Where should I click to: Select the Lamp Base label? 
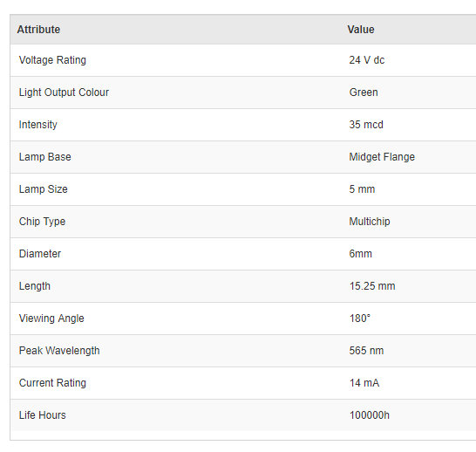(x=45, y=157)
